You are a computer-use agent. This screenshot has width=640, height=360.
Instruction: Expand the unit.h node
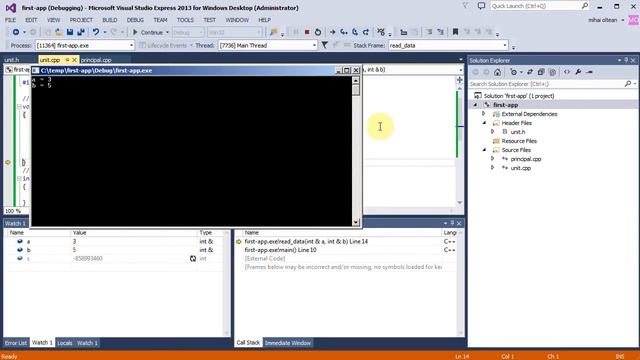click(493, 132)
